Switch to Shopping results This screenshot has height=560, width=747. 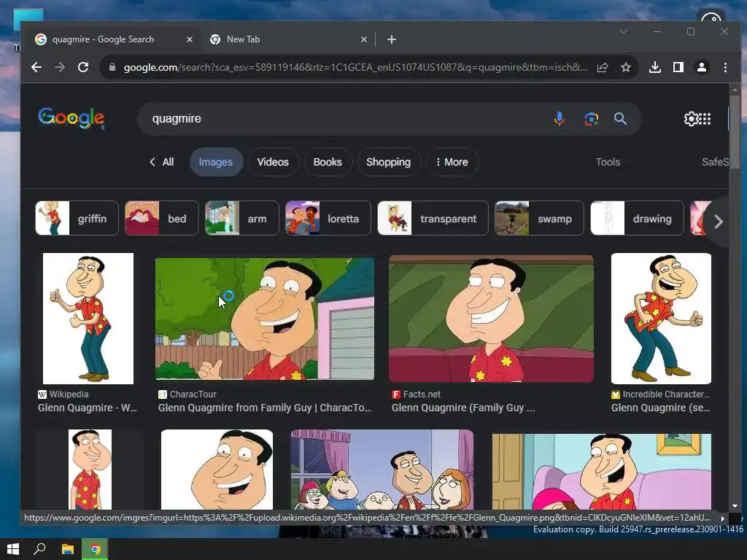388,162
